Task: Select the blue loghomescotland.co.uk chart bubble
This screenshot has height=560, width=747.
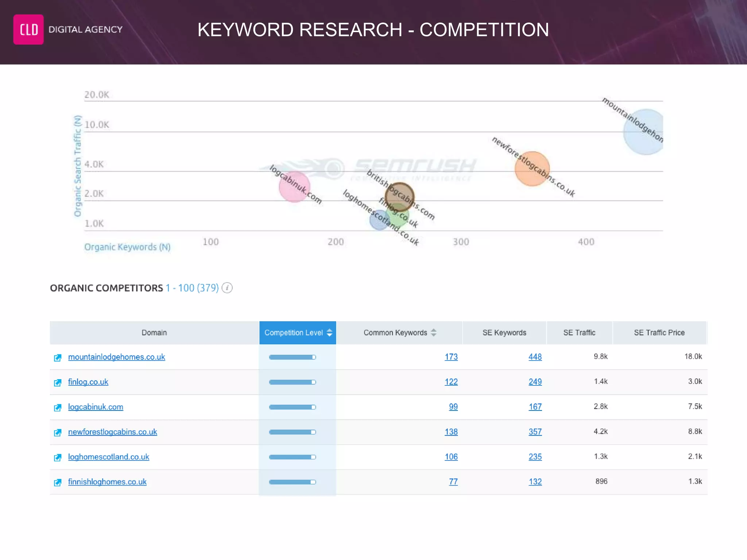Action: 380,219
